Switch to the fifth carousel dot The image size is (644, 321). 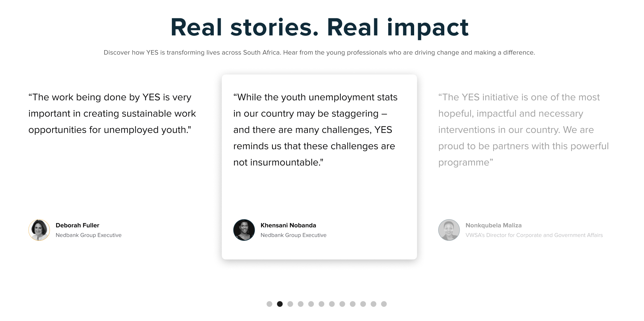(x=311, y=304)
